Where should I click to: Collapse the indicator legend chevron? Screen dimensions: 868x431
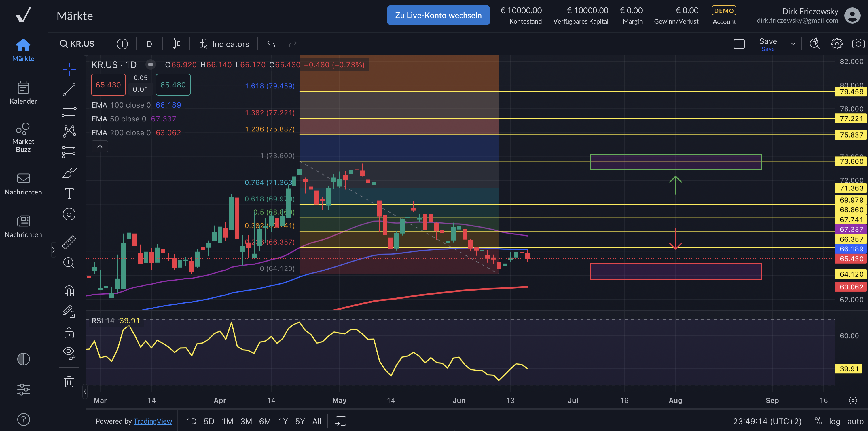point(100,146)
